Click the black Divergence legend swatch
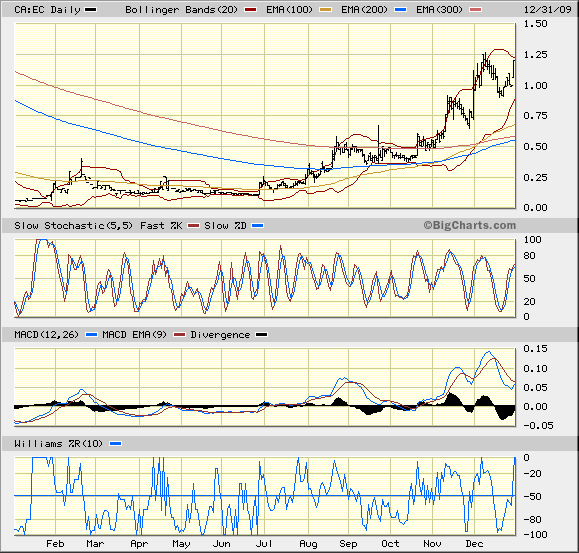 pyautogui.click(x=262, y=335)
